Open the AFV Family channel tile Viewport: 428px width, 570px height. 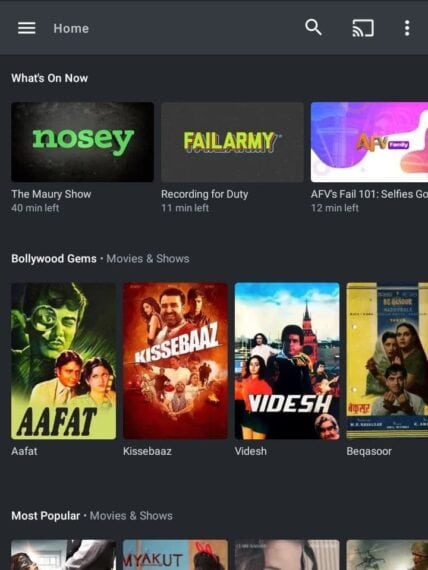(369, 142)
